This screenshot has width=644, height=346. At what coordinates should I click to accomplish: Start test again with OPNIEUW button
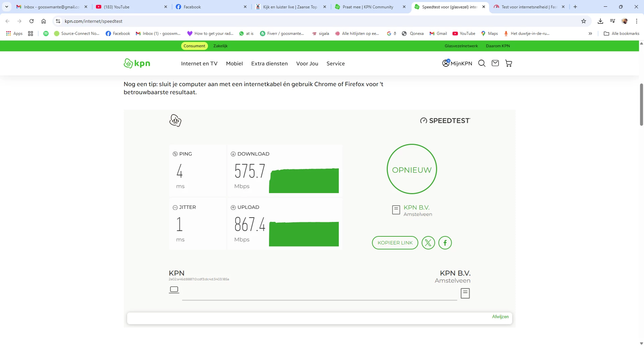pyautogui.click(x=412, y=169)
